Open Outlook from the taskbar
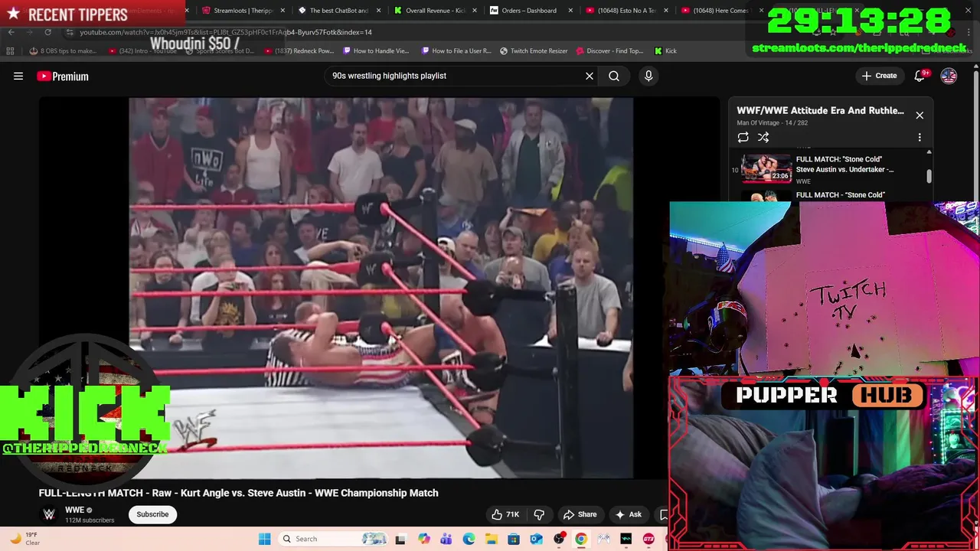The height and width of the screenshot is (551, 980). click(536, 539)
